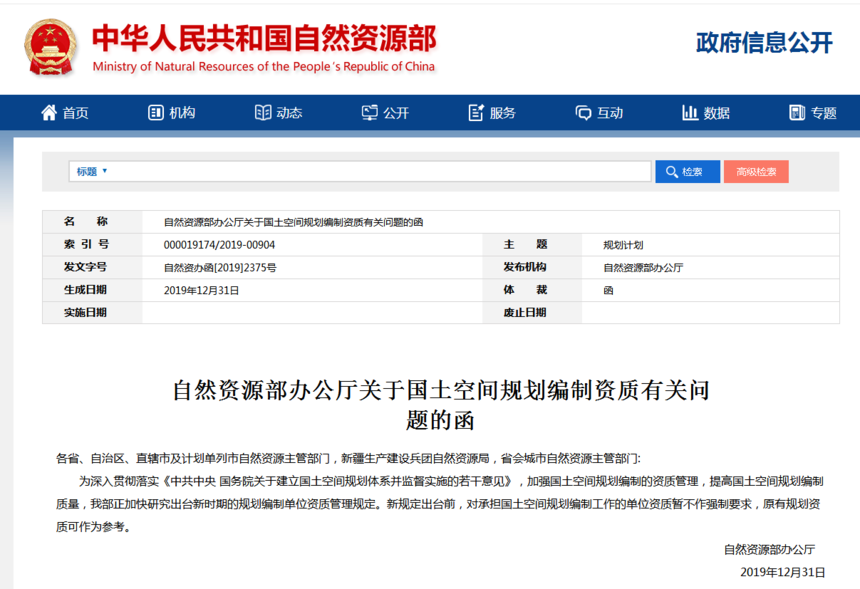The height and width of the screenshot is (589, 860).
Task: Click the 规划计划 subject value
Action: pyautogui.click(x=623, y=245)
